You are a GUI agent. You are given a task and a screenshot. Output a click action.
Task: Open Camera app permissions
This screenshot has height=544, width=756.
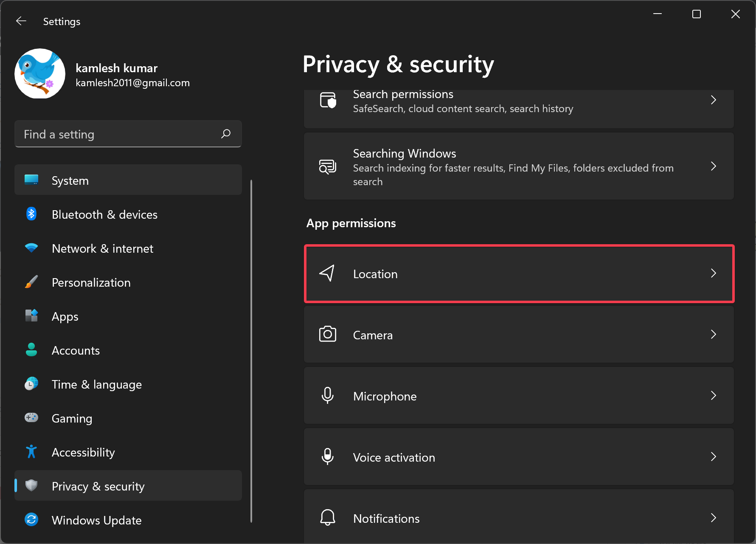(519, 334)
